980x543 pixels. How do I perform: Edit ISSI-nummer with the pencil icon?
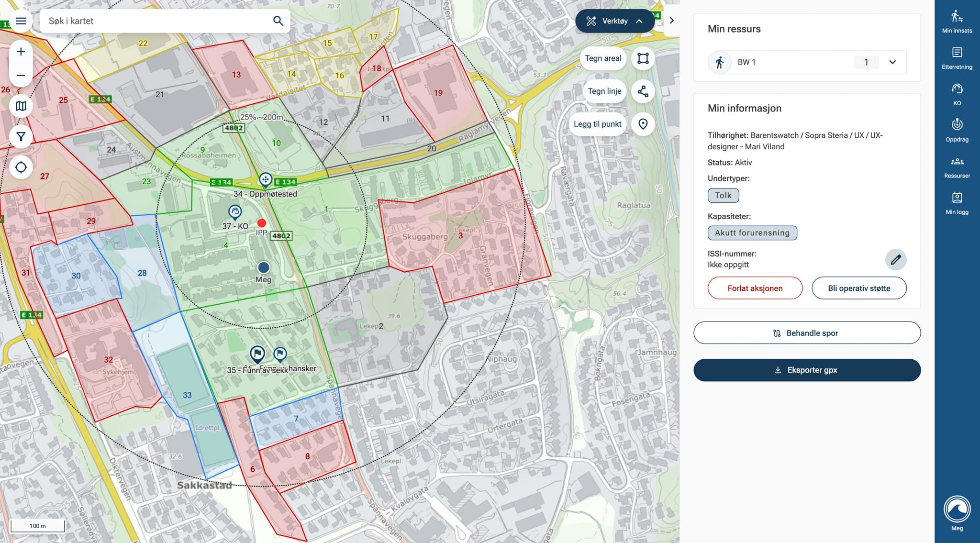point(895,260)
